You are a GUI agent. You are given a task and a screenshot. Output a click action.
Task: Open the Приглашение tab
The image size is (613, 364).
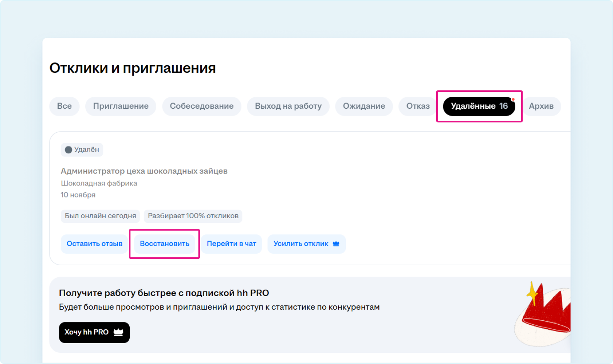point(121,106)
